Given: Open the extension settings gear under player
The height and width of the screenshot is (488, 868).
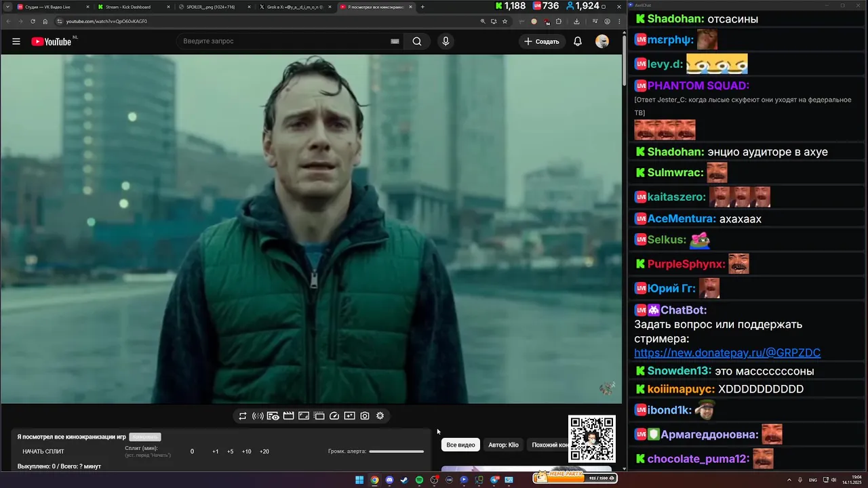Looking at the screenshot, I should [380, 416].
